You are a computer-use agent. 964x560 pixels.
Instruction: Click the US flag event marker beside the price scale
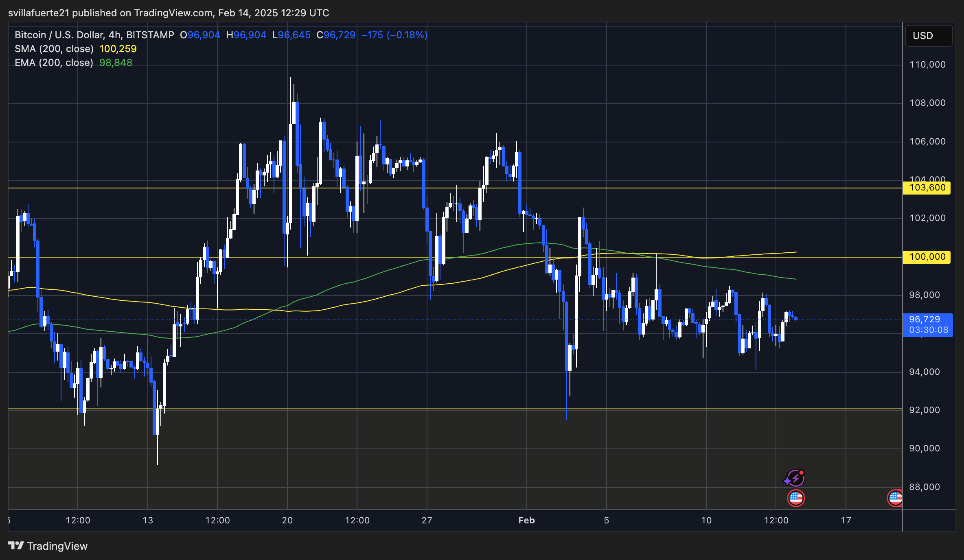pyautogui.click(x=894, y=497)
